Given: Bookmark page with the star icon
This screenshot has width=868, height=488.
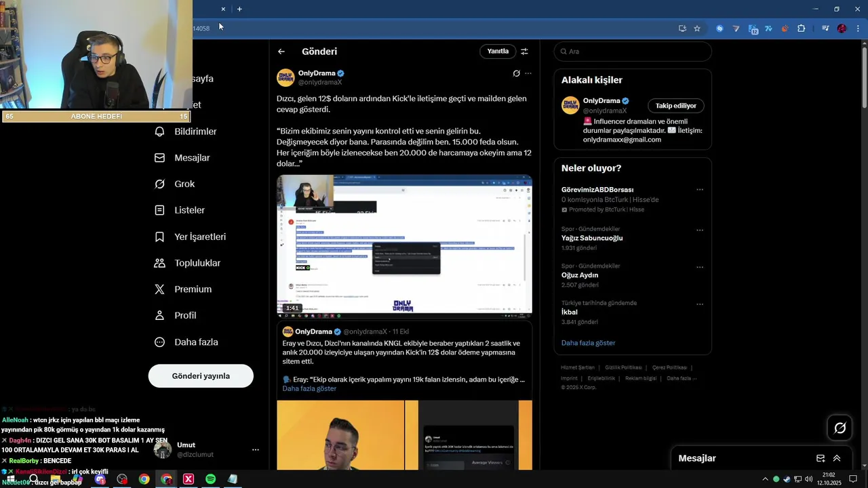Looking at the screenshot, I should coord(697,28).
